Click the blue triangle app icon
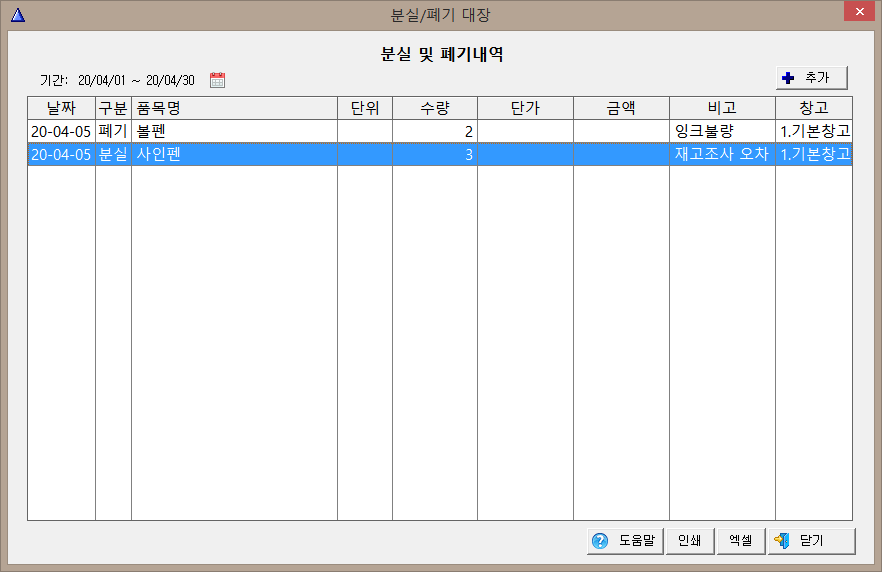The image size is (882, 572). tap(18, 15)
